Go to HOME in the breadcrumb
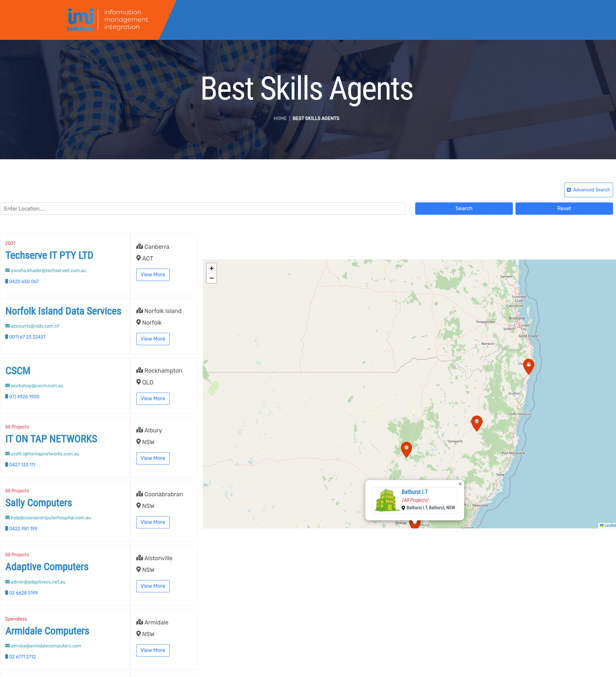 [280, 118]
